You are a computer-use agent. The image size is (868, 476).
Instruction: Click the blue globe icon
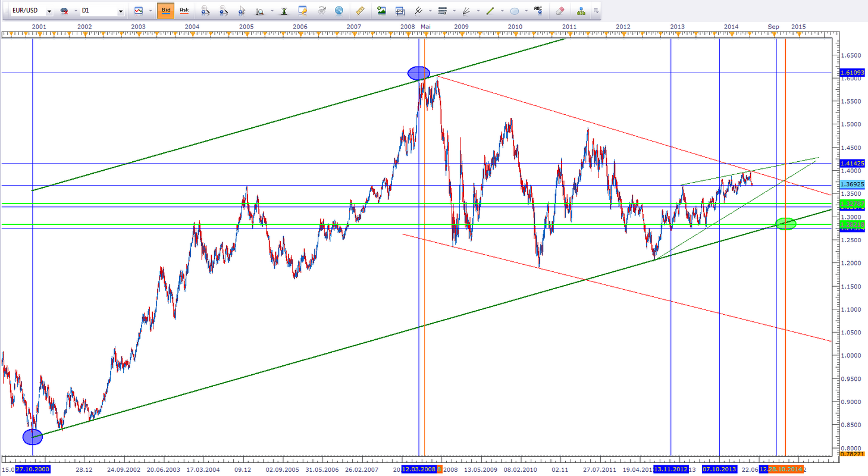pos(339,11)
